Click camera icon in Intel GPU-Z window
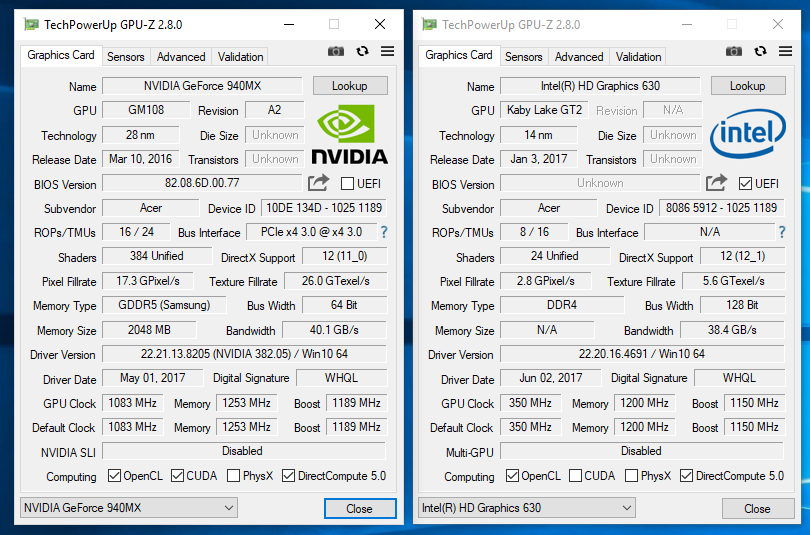Screen dimensions: 810x535 click(734, 51)
